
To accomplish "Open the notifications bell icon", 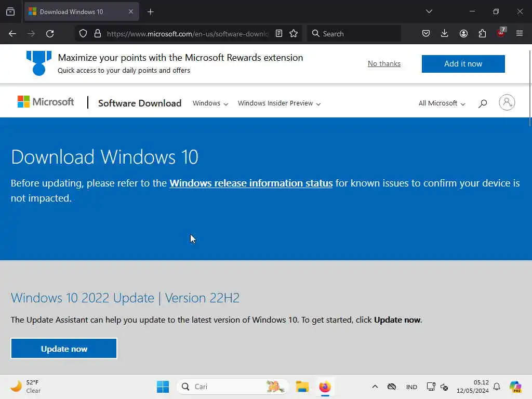I will [x=497, y=387].
